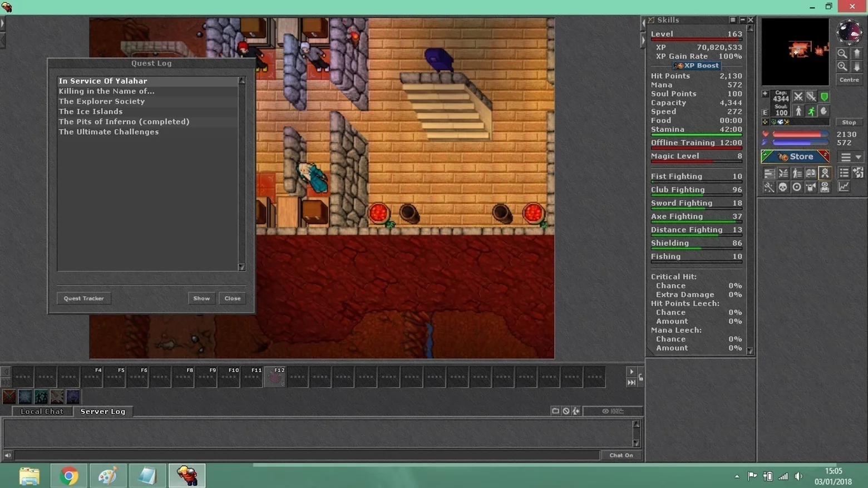Screen dimensions: 868x488
Task: Expand the left side panel arrow
Action: tap(2, 23)
